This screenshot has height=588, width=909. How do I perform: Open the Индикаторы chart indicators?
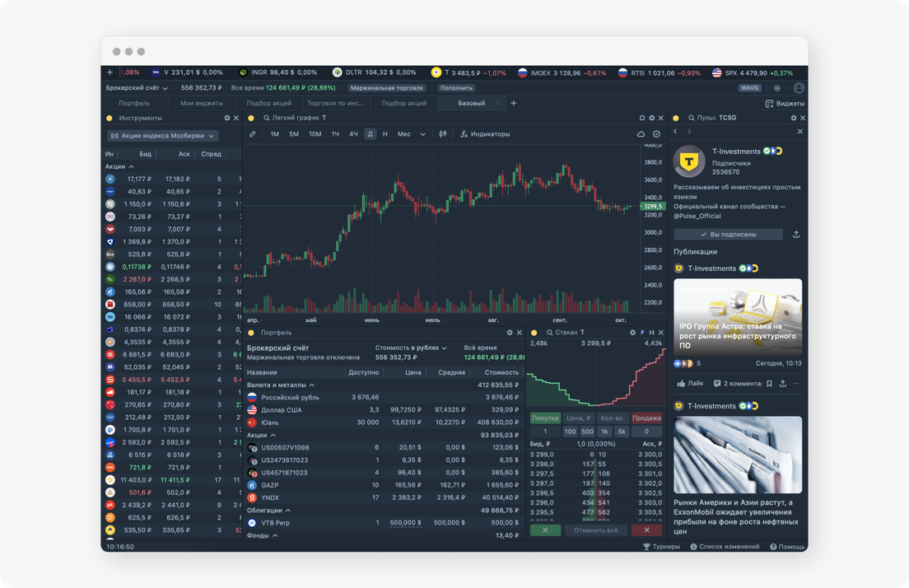pyautogui.click(x=485, y=134)
